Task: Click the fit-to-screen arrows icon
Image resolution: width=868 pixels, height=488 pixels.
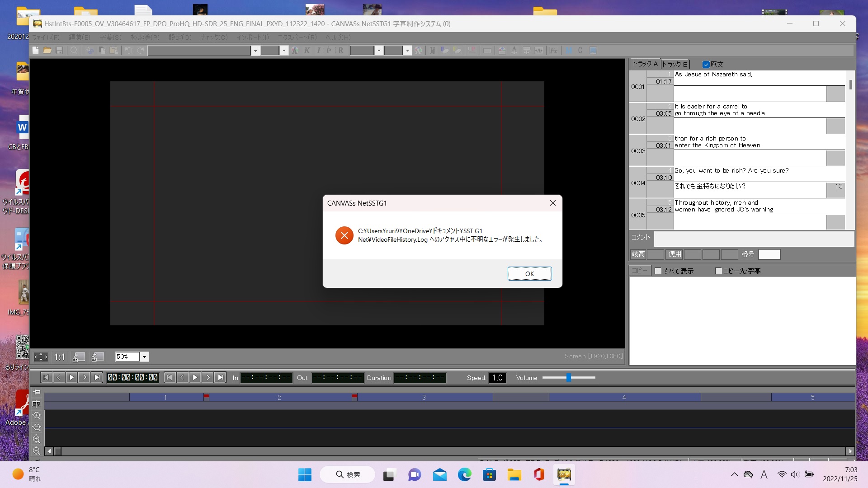Action: (x=41, y=357)
